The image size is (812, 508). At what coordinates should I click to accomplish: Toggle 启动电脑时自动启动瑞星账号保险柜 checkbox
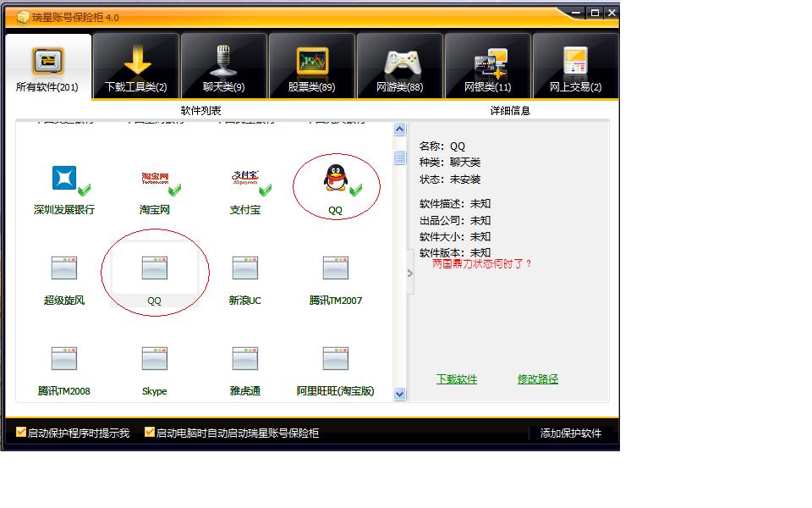click(150, 432)
